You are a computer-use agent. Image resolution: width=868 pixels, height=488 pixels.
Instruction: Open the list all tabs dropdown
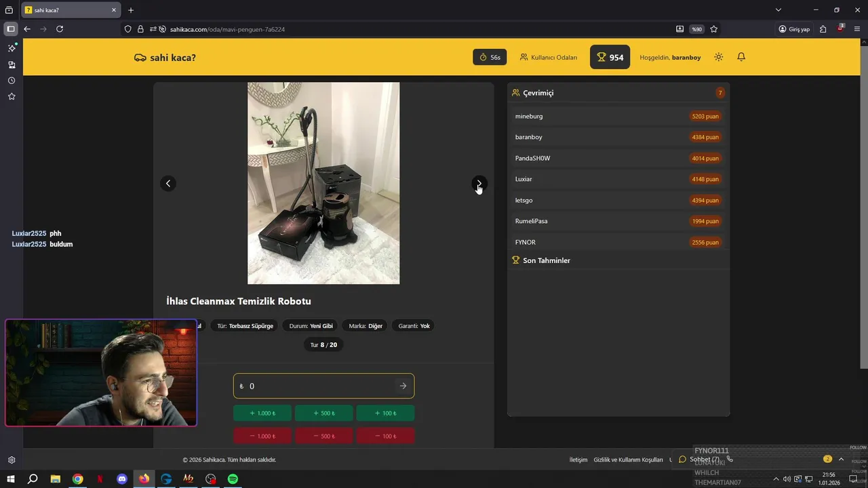778,10
